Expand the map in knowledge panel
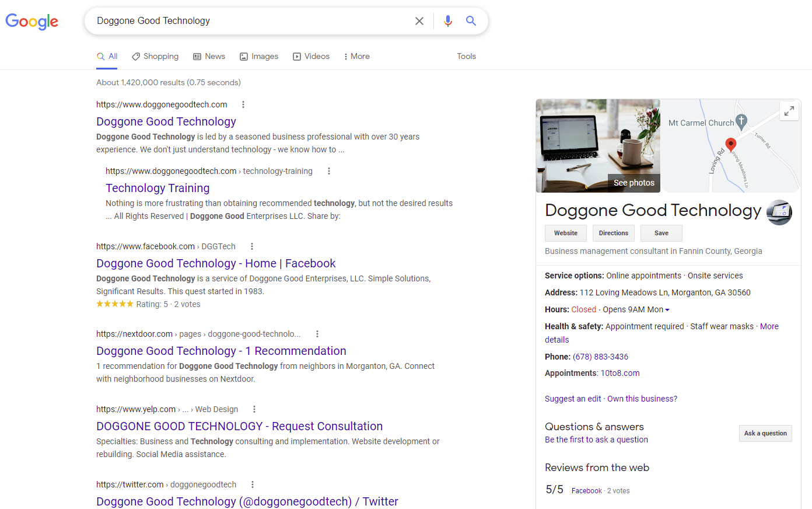The width and height of the screenshot is (812, 509). [789, 111]
